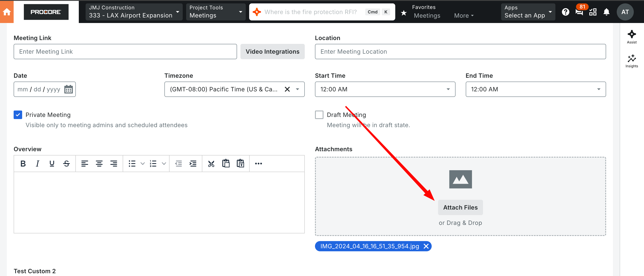The width and height of the screenshot is (644, 276).
Task: Enable the Draft Meeting checkbox
Action: (319, 115)
